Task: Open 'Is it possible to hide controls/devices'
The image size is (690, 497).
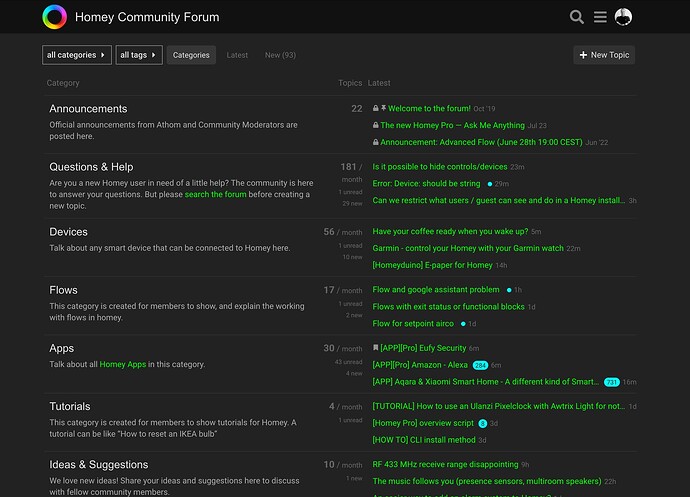Action: click(x=440, y=166)
